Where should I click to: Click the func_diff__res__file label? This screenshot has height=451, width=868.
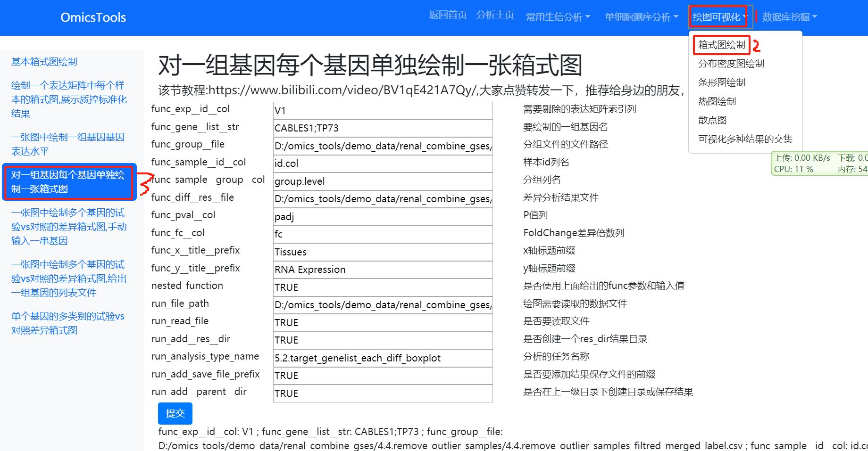[x=192, y=197]
